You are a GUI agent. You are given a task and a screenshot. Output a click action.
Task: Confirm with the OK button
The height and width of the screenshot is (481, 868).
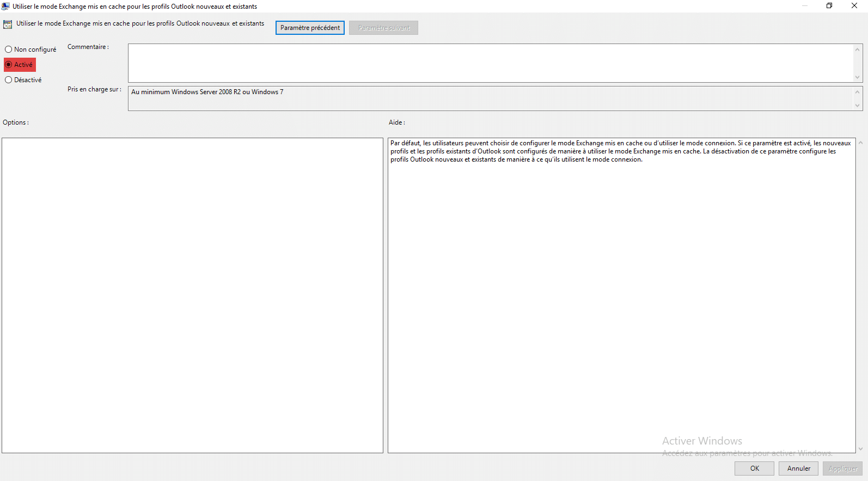(754, 468)
